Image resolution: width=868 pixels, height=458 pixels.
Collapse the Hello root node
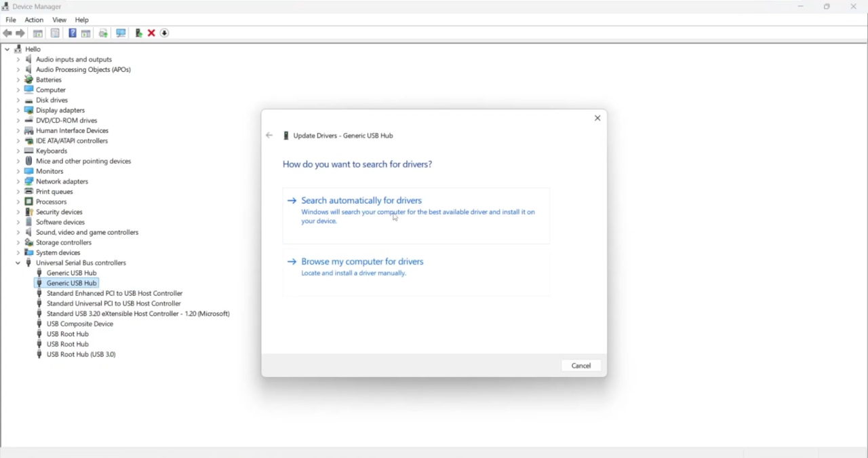click(x=7, y=49)
